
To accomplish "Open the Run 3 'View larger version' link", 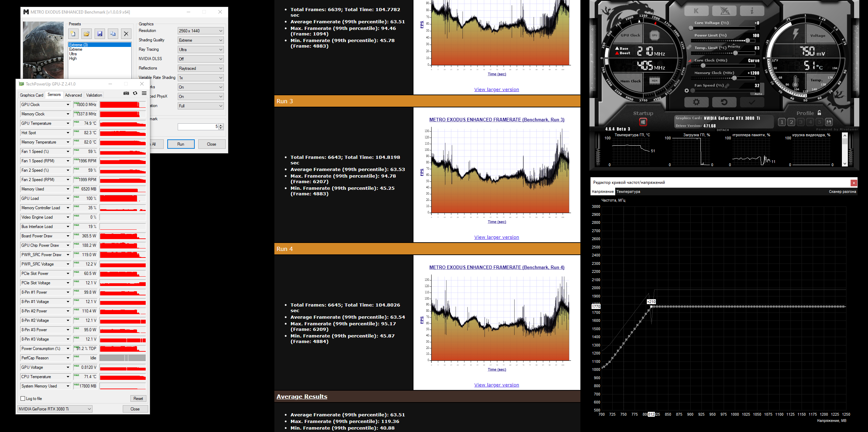I will click(496, 237).
